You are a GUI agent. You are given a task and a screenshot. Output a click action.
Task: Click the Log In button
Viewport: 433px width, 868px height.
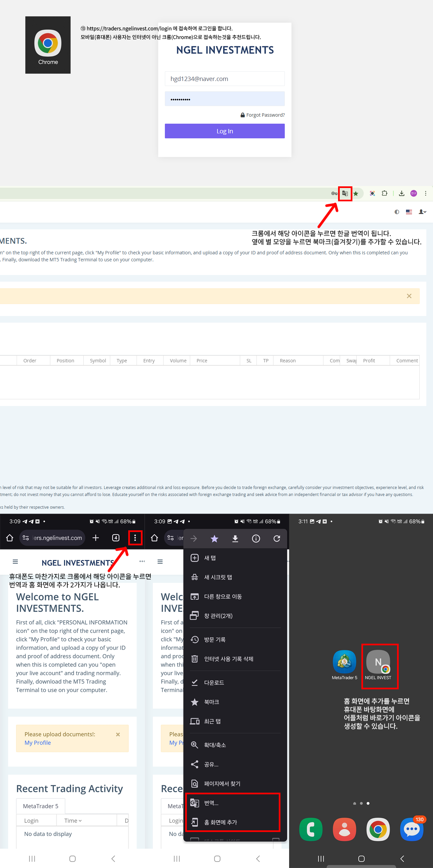coord(224,131)
